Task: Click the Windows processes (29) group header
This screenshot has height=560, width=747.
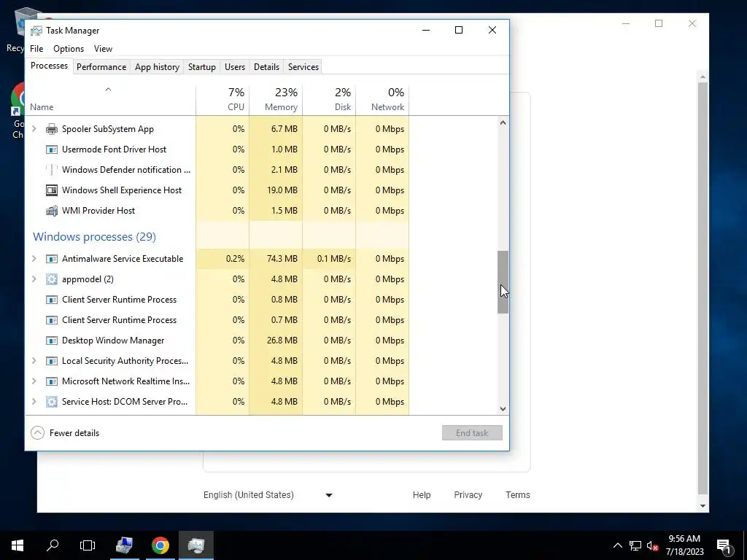Action: point(94,237)
